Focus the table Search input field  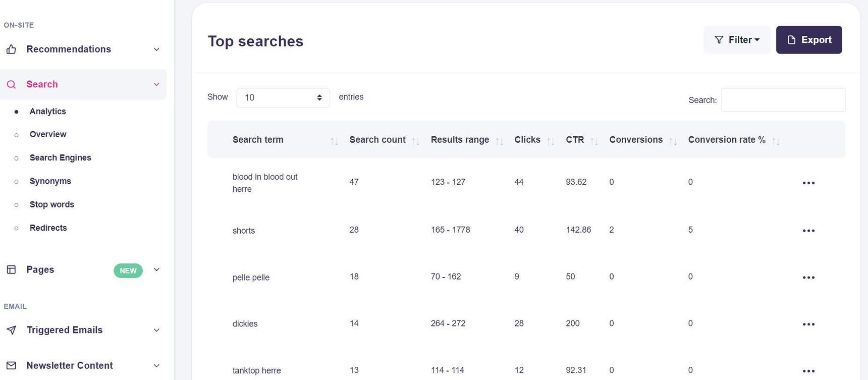pos(783,100)
